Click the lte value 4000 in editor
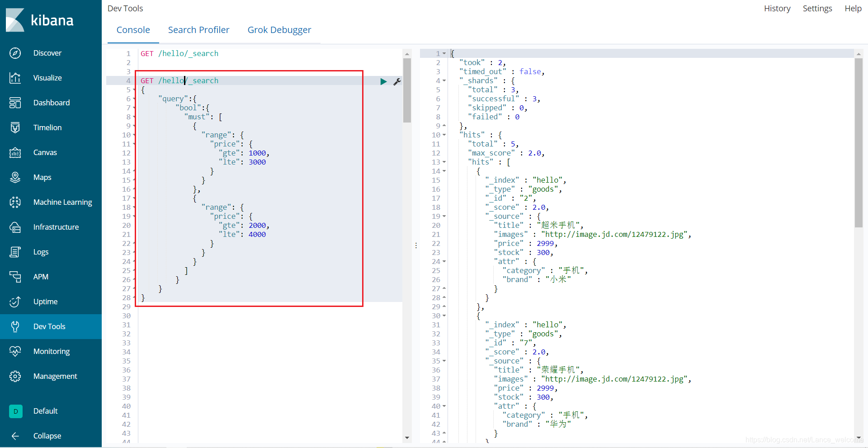868x448 pixels. click(x=257, y=234)
